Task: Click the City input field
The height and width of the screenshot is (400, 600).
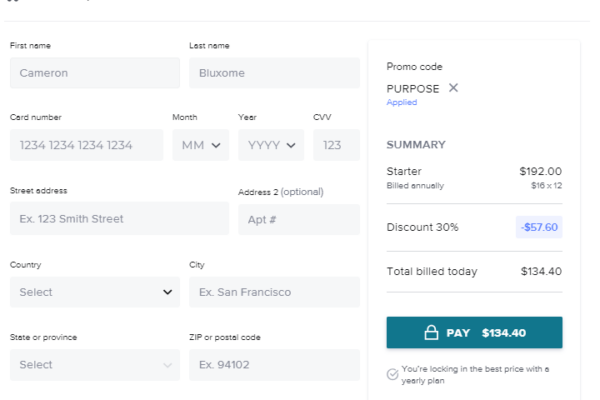Action: click(x=274, y=292)
